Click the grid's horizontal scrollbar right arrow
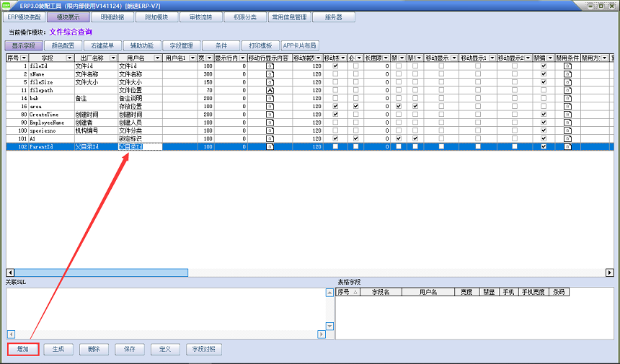This screenshot has width=620, height=364. (610, 272)
